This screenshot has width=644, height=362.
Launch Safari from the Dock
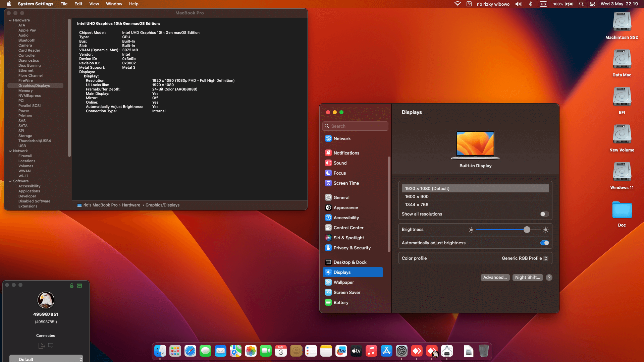190,351
